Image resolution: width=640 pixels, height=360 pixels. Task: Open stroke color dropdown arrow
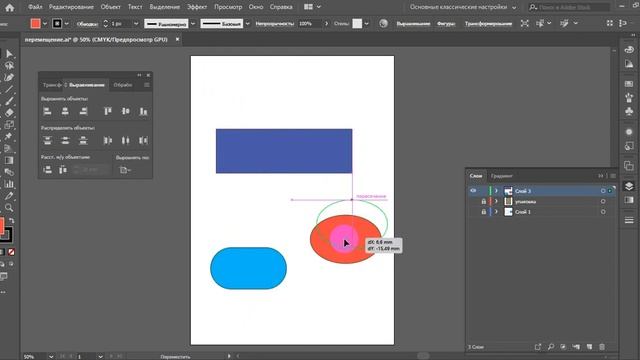click(x=67, y=24)
